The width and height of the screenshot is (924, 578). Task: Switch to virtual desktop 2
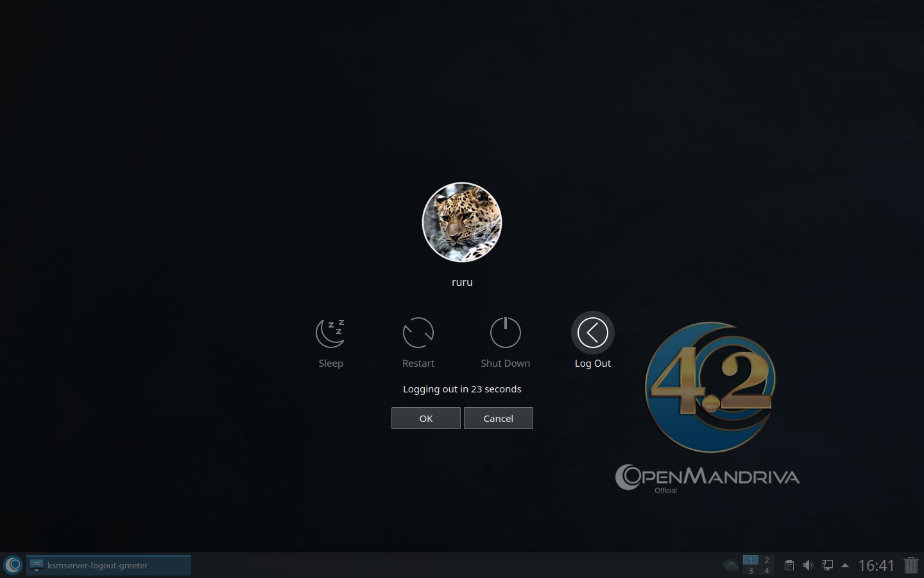click(x=766, y=560)
